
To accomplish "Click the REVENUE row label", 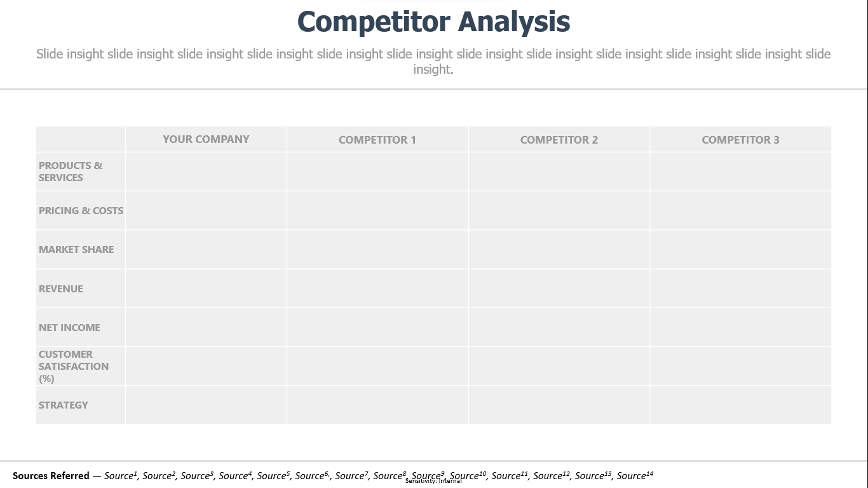I will [61, 288].
